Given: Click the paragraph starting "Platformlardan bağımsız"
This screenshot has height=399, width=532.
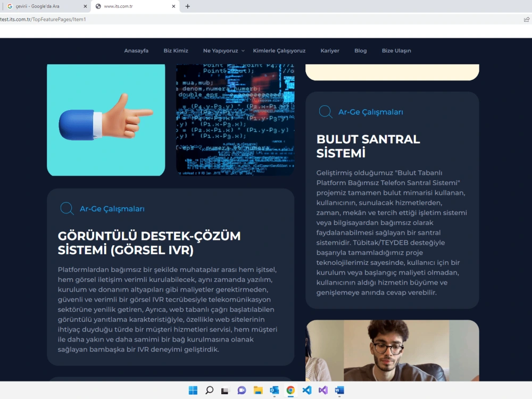Looking at the screenshot, I should tap(168, 310).
